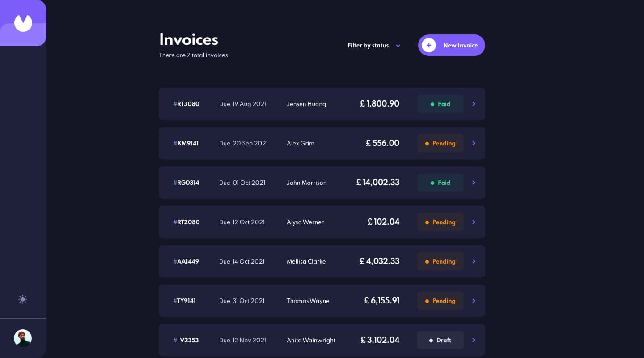This screenshot has width=644, height=358.
Task: Click the sun icon in the sidebar
Action: [23, 299]
